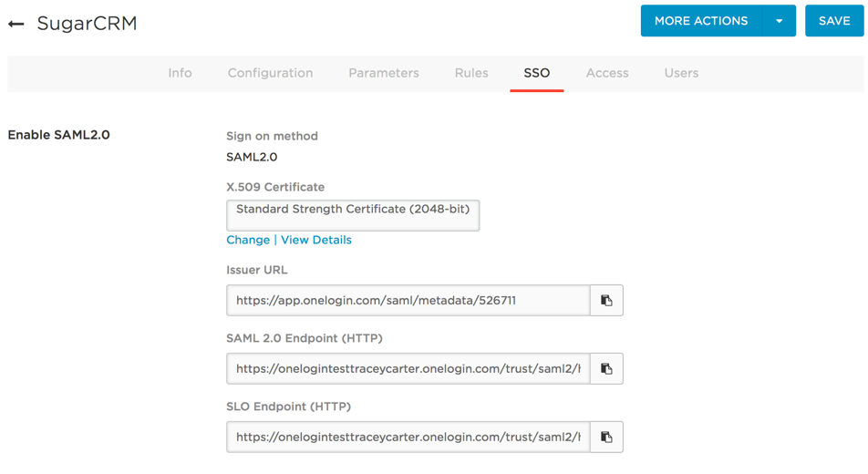Viewport: 868px width, 474px height.
Task: Open the Configuration tab
Action: 270,73
